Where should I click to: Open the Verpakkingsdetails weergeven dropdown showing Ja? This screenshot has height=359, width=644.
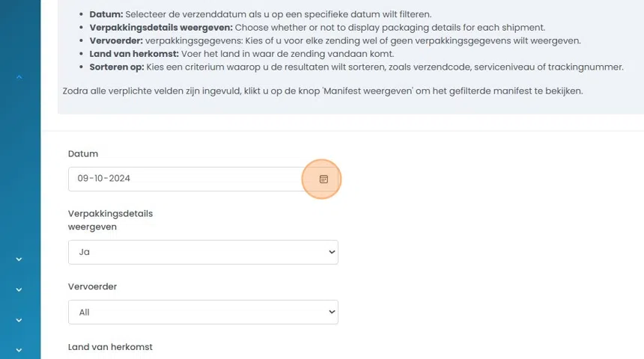[x=203, y=252]
